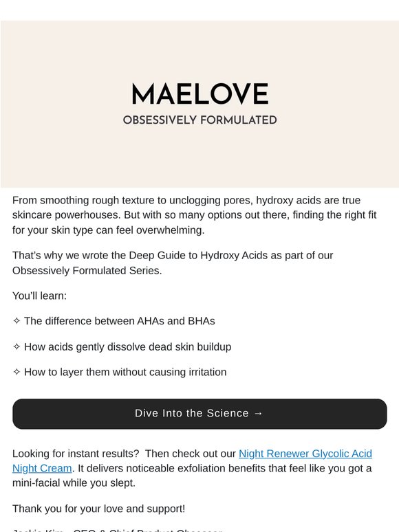399x532 pixels.
Task: Click the opening paragraph about hydroxy acids
Action: pyautogui.click(x=195, y=215)
